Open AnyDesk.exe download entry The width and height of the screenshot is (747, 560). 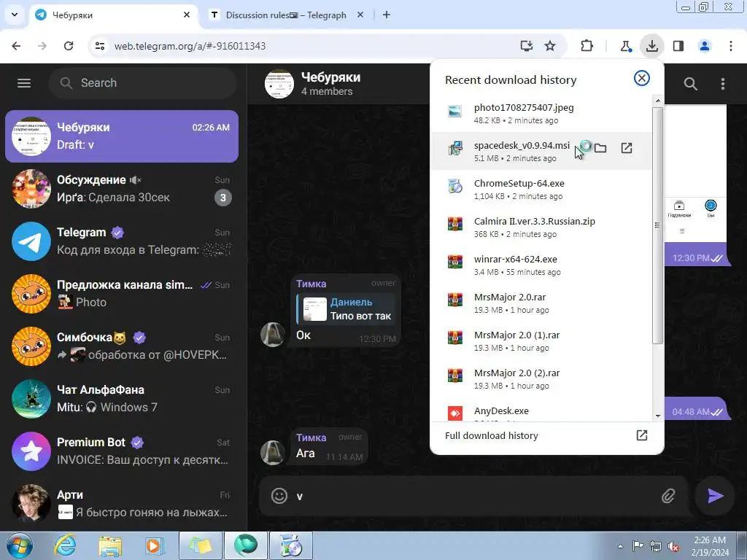click(x=541, y=411)
